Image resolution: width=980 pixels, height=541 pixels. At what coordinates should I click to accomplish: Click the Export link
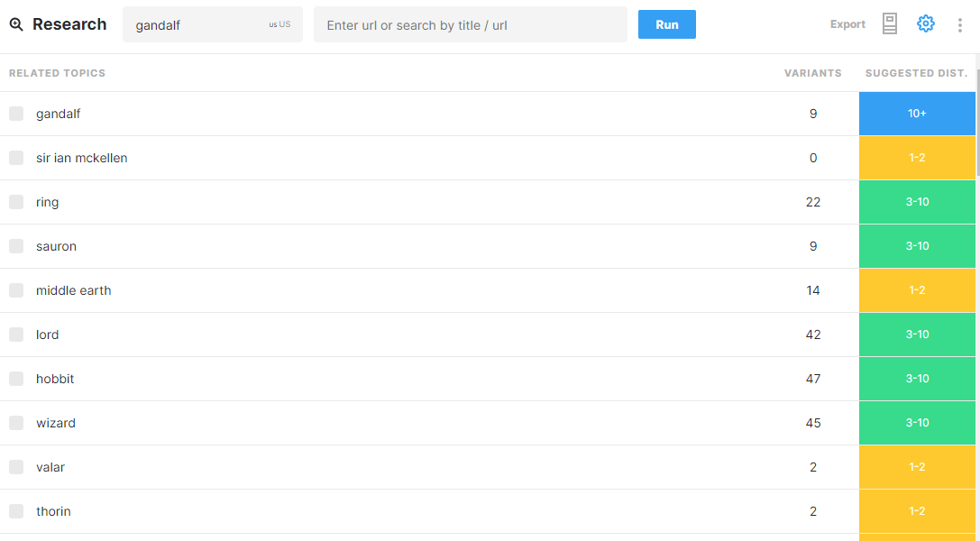point(847,24)
